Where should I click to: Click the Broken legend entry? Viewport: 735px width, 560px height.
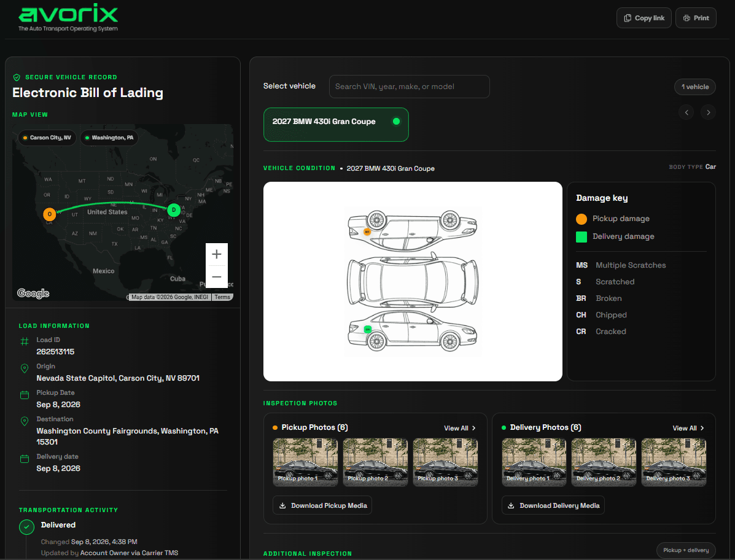tap(599, 298)
